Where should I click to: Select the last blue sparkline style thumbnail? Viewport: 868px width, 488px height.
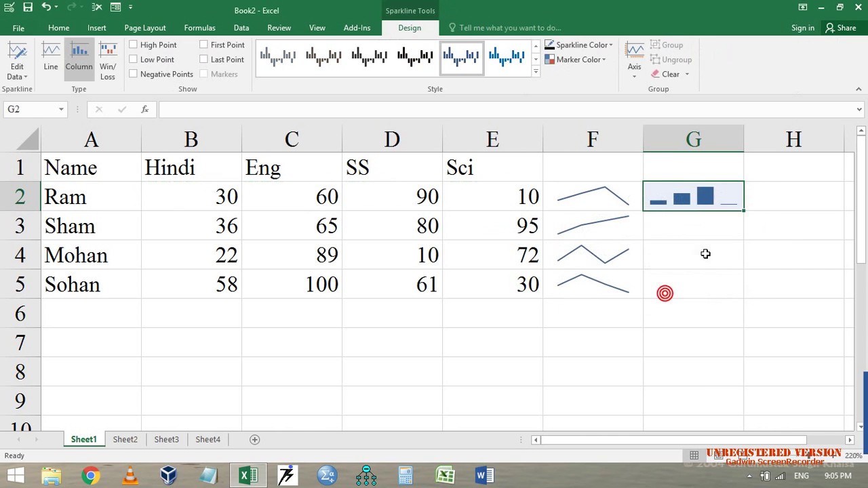pyautogui.click(x=507, y=58)
